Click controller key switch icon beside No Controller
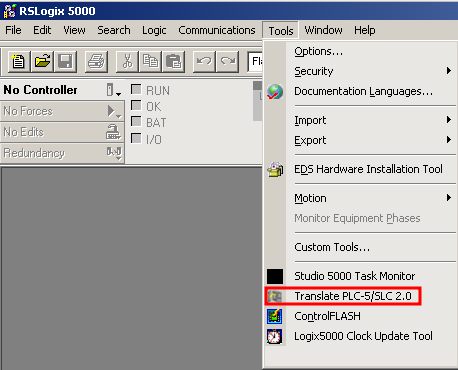 pos(113,90)
